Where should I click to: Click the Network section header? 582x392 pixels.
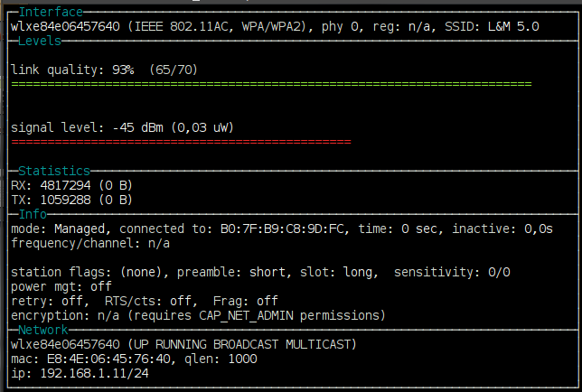[43, 330]
